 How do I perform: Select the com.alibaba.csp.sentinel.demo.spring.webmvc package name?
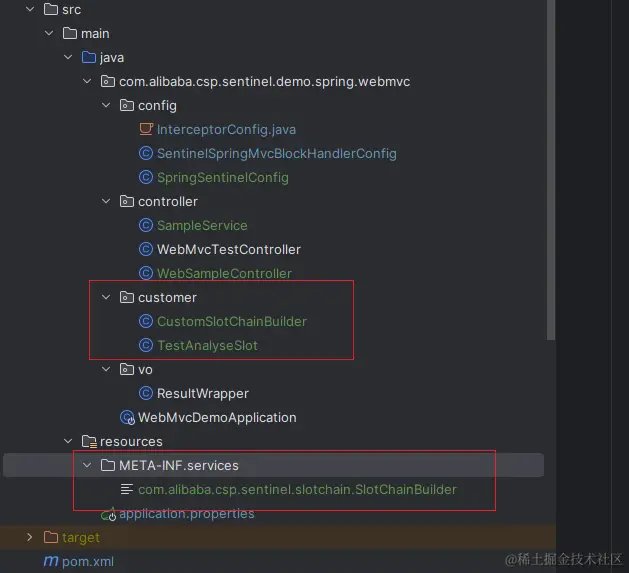(x=265, y=82)
